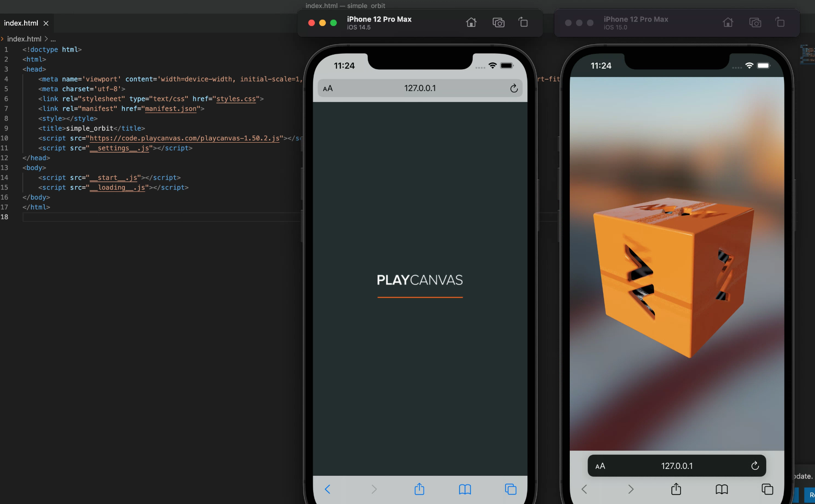Open Bookmarks in the right Safari toolbar
Image resolution: width=815 pixels, height=504 pixels.
pyautogui.click(x=722, y=489)
